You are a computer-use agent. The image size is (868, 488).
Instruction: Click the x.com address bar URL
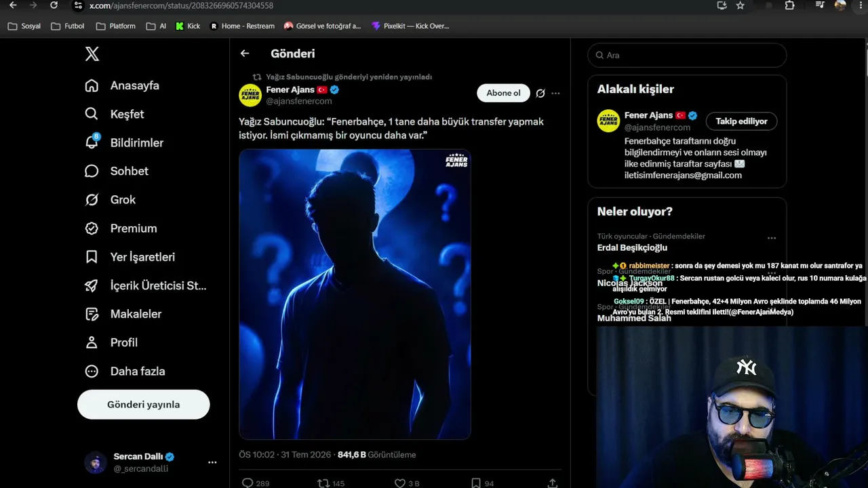tap(181, 5)
